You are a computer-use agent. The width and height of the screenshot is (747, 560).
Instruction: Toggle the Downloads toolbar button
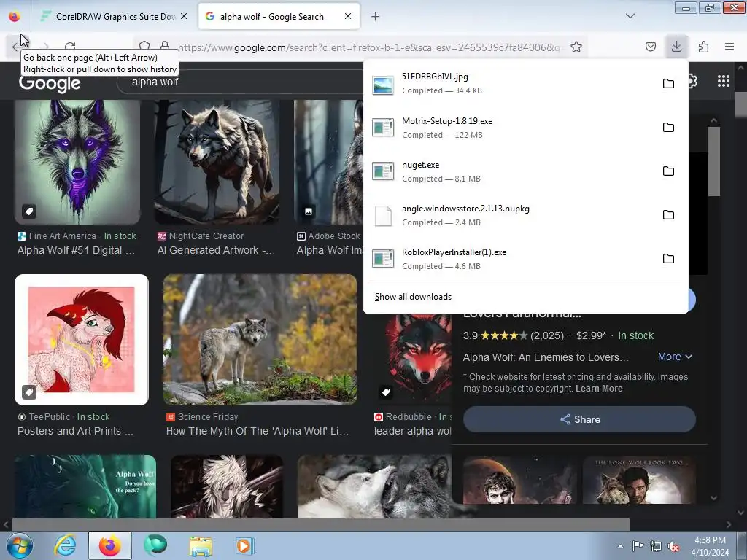(676, 47)
